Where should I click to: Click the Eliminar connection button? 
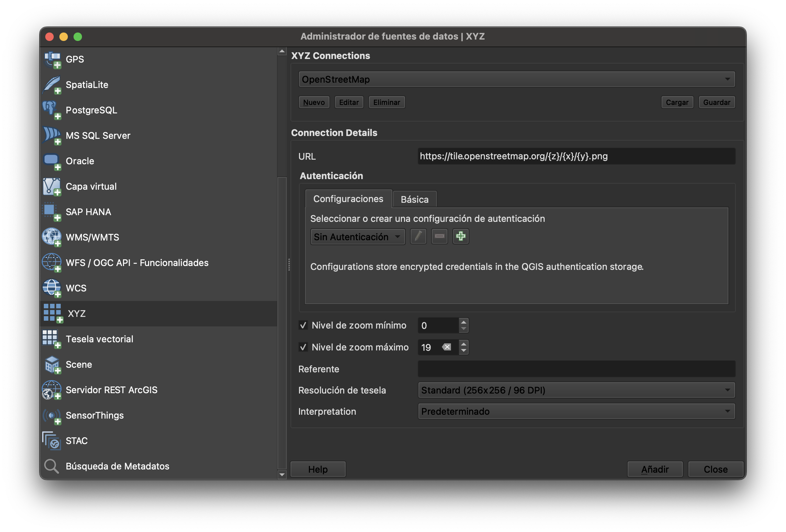[387, 102]
